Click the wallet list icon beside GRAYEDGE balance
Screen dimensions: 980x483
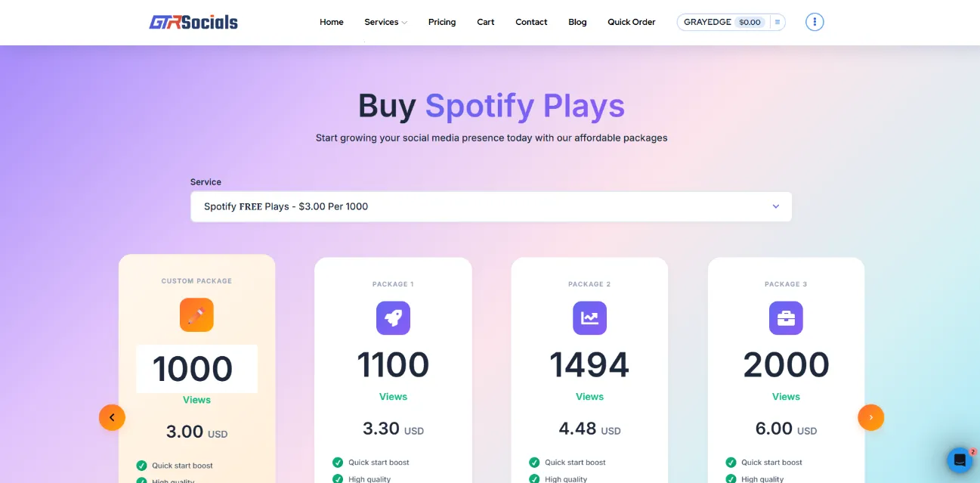pyautogui.click(x=777, y=22)
